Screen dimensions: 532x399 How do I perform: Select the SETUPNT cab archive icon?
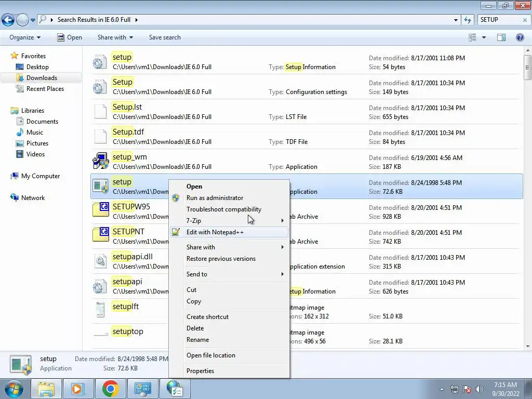click(x=100, y=234)
